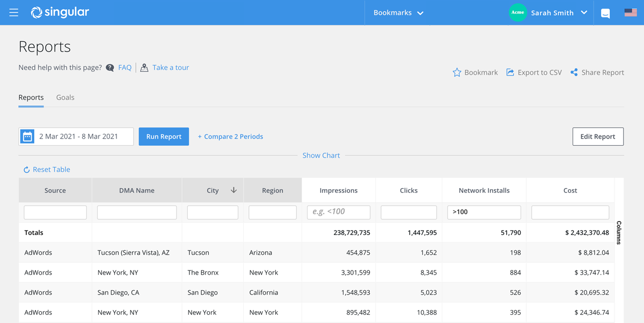Run the report
644x323 pixels.
click(x=164, y=136)
